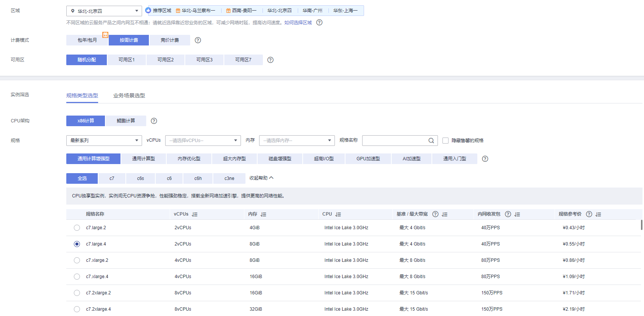Sort table by vCPUs column icon
The image size is (644, 316).
tap(195, 214)
